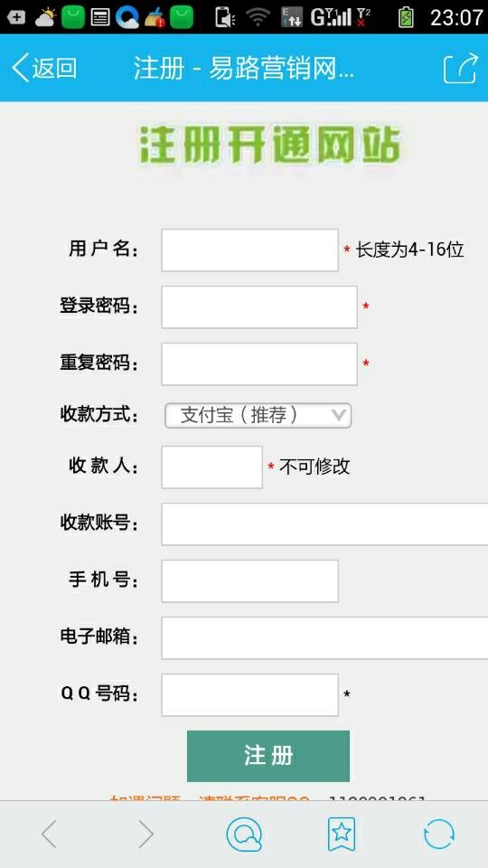Expand the 收款方式 payment method dropdown

coord(258,415)
